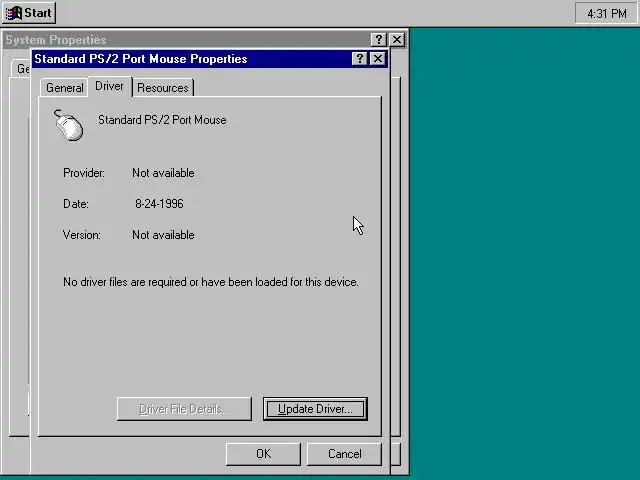
Task: Click the PS/2 mouse device icon
Action: point(68,126)
